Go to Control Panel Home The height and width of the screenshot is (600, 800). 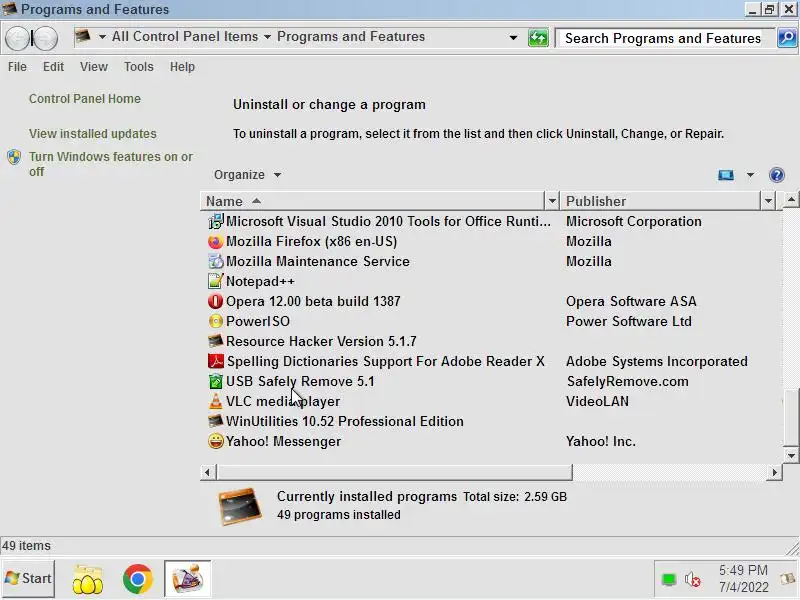coord(85,99)
